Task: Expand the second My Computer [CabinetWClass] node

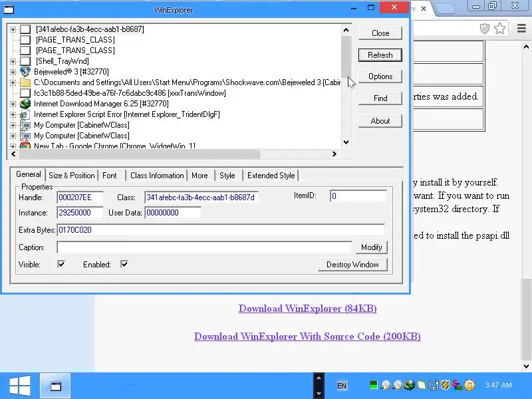Action: (13, 136)
